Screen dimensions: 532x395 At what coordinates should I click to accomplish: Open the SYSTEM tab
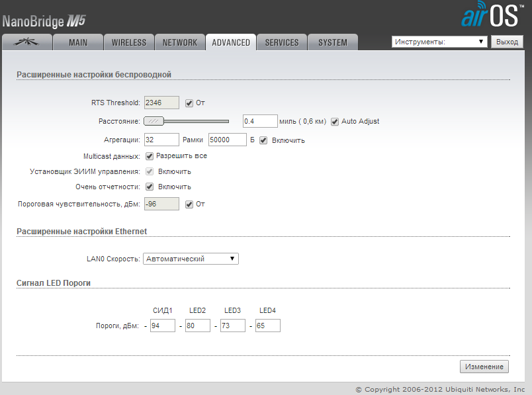pos(332,42)
